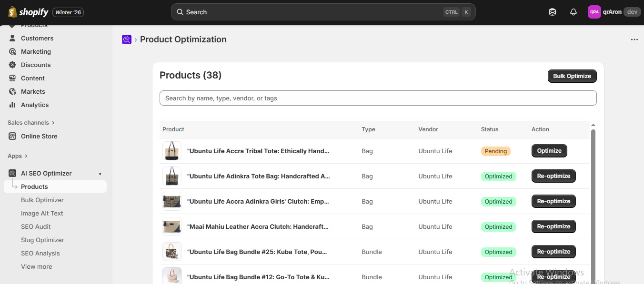This screenshot has width=644, height=284.
Task: Click the Vendor column header
Action: tap(428, 129)
